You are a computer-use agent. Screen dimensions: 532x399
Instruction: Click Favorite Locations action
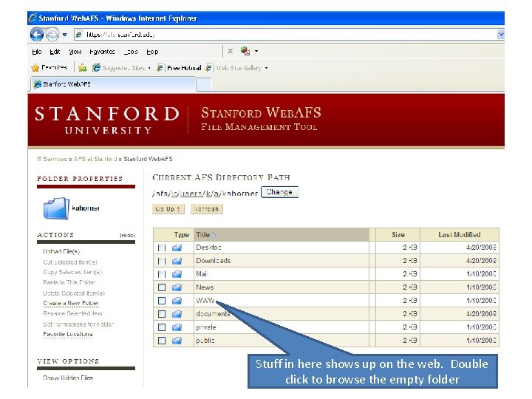tap(67, 334)
